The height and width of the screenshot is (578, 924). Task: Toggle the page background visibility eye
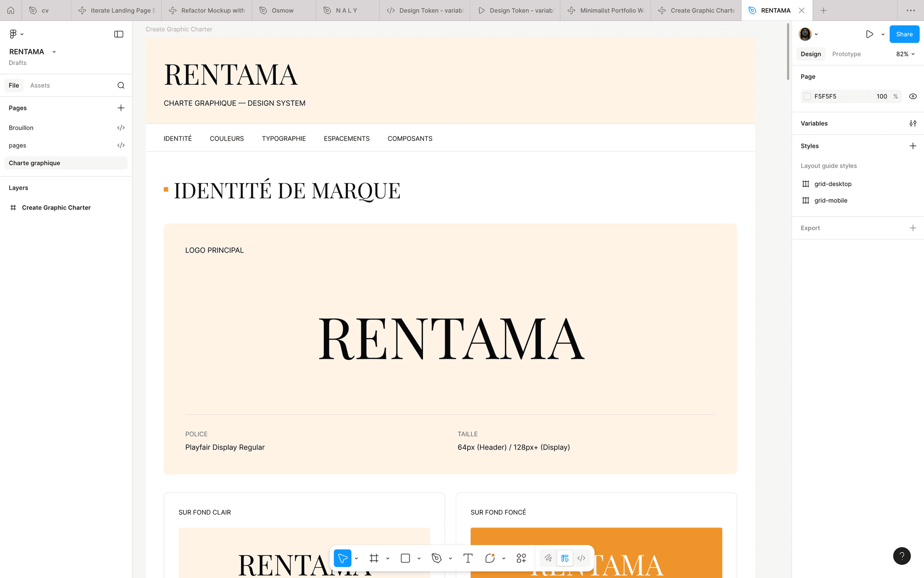pos(913,96)
